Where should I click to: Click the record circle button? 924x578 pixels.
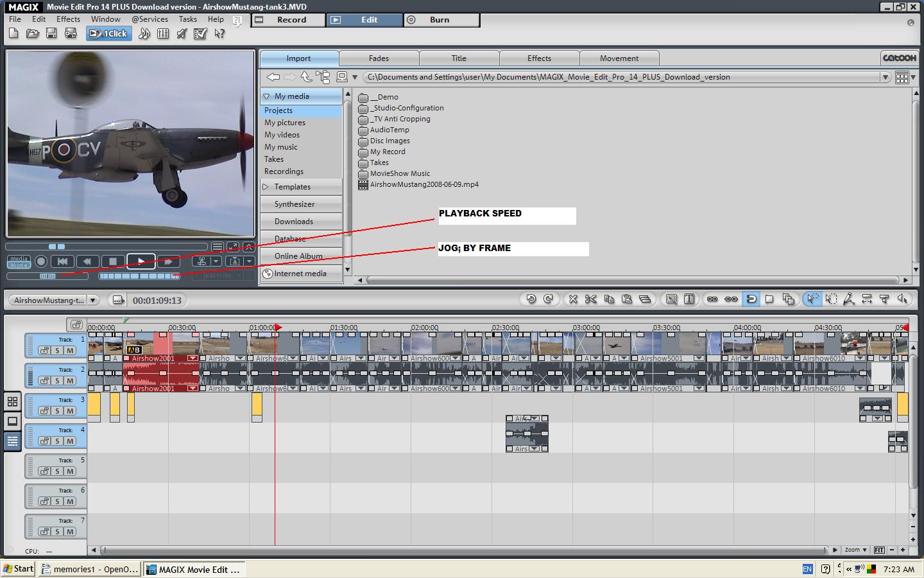tap(41, 261)
